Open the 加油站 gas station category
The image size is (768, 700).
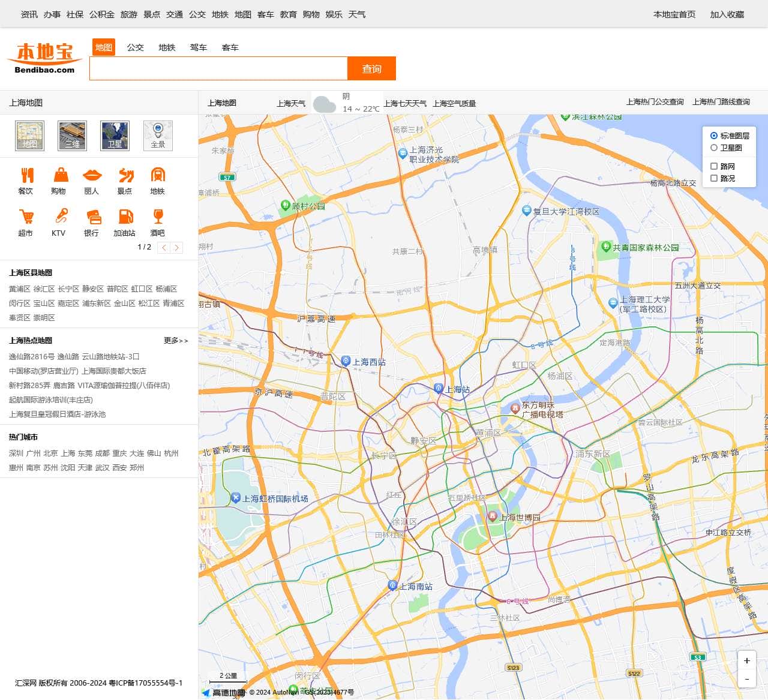[125, 217]
